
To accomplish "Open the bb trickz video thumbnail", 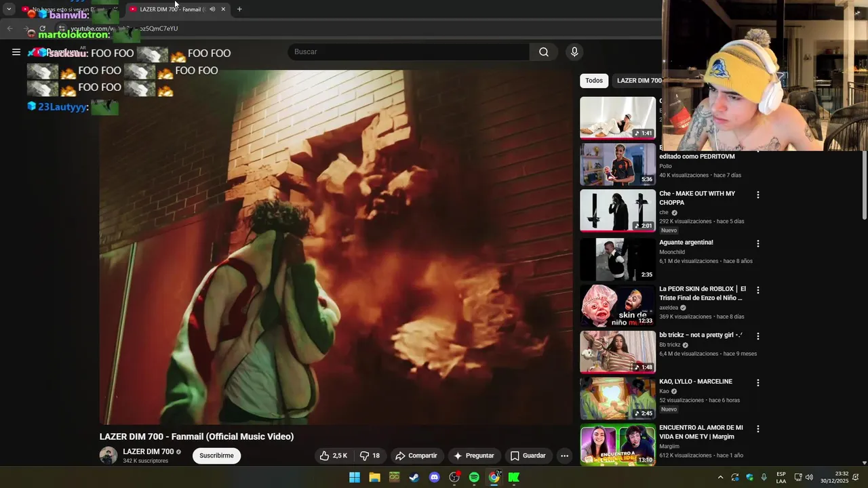I will [x=618, y=352].
